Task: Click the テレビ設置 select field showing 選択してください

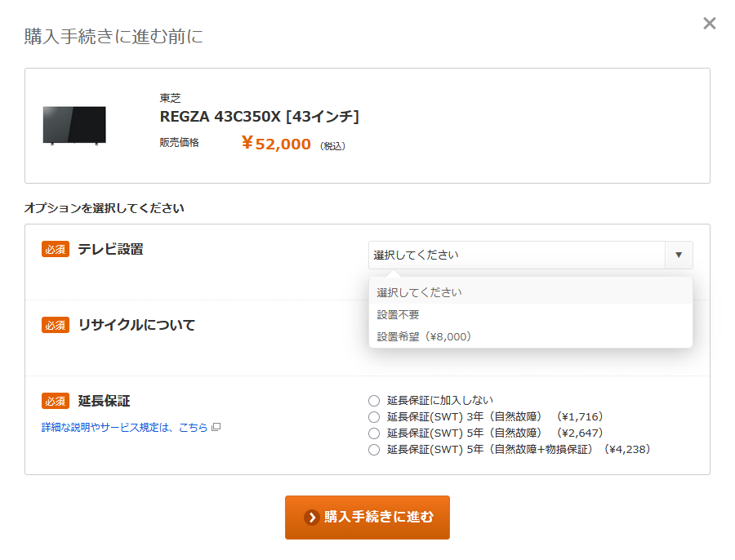Action: (516, 255)
